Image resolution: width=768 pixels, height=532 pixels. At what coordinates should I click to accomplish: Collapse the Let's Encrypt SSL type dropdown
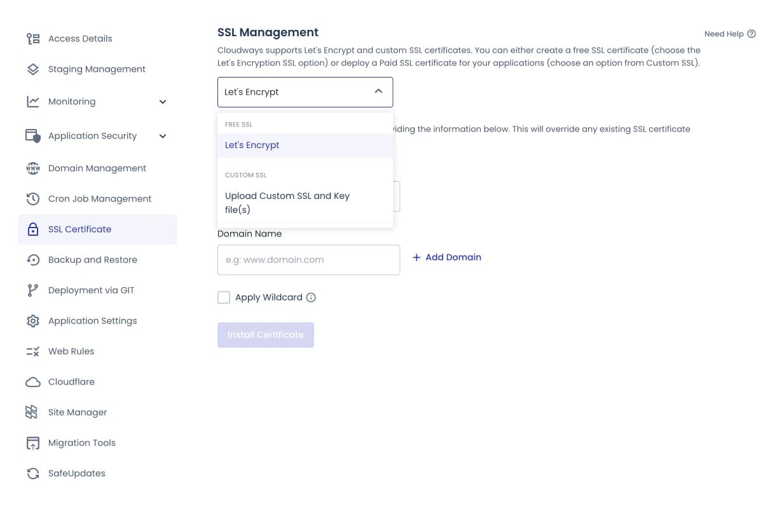(x=305, y=92)
